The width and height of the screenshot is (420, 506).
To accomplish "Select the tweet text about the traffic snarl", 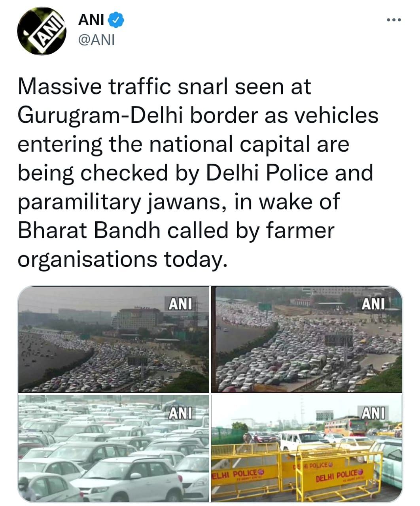I will pyautogui.click(x=198, y=173).
